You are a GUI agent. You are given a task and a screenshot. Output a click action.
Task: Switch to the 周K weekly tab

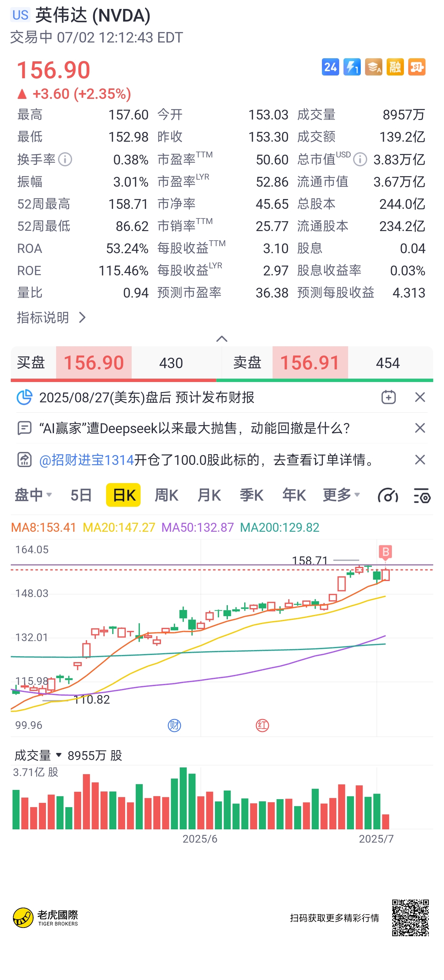point(166,495)
